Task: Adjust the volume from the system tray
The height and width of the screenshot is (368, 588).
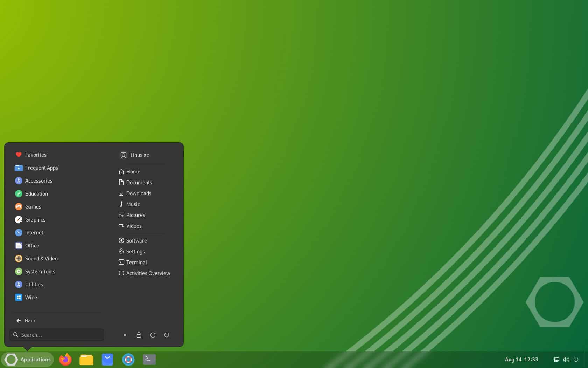Action: click(566, 359)
